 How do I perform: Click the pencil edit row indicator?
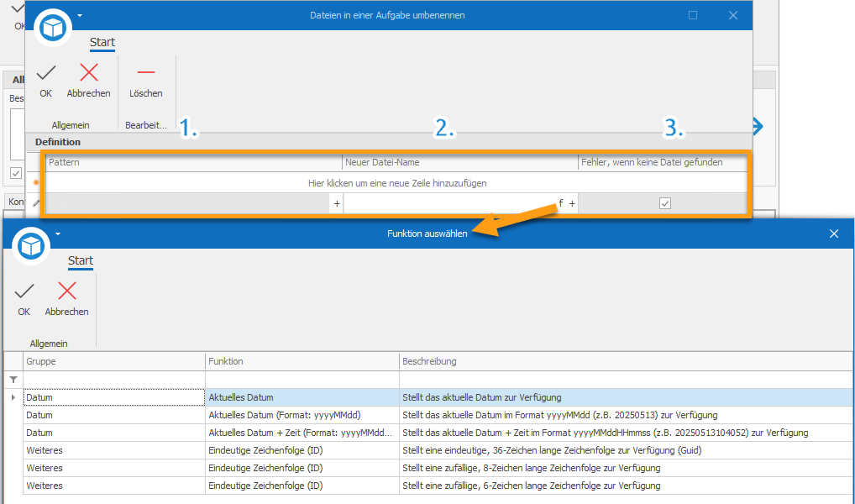tap(36, 203)
